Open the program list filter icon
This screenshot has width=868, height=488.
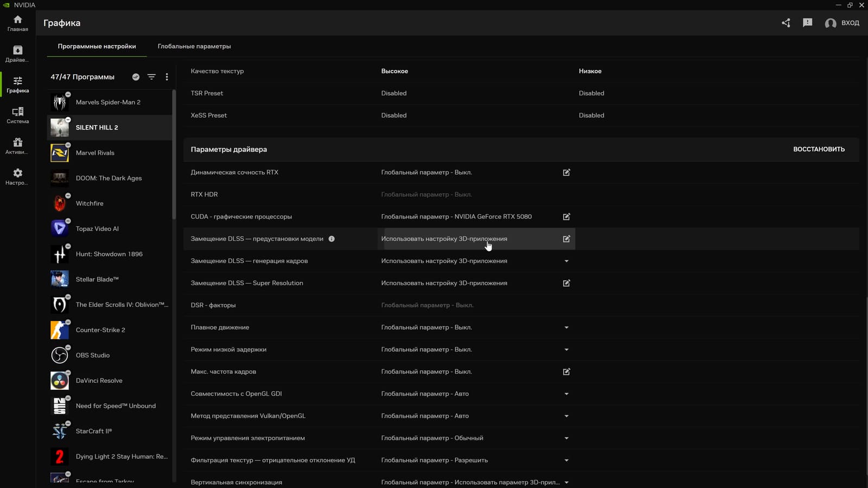151,77
